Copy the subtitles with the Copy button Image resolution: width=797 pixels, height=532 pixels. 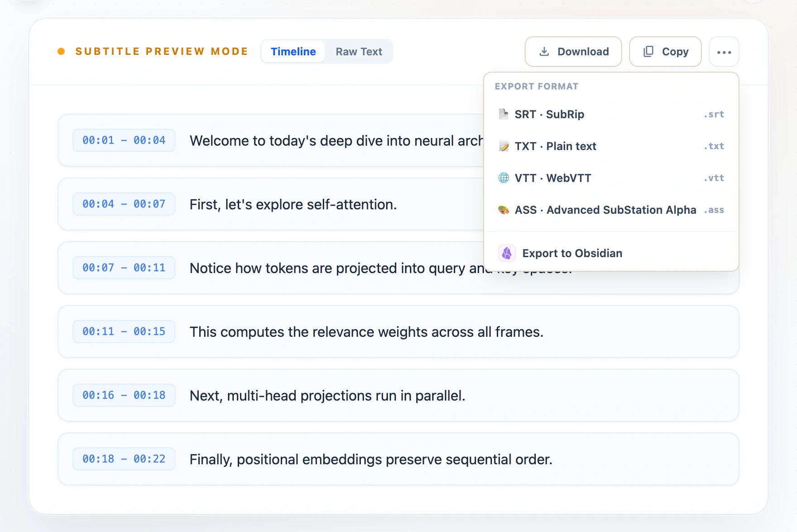pyautogui.click(x=665, y=52)
